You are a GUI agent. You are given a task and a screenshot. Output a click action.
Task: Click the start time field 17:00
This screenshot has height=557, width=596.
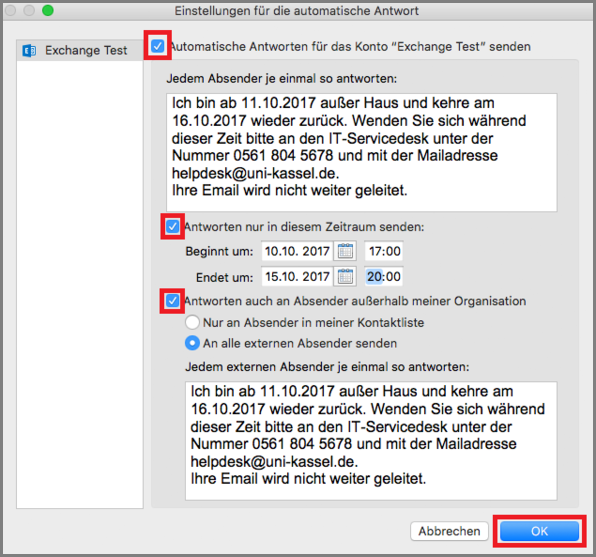384,251
